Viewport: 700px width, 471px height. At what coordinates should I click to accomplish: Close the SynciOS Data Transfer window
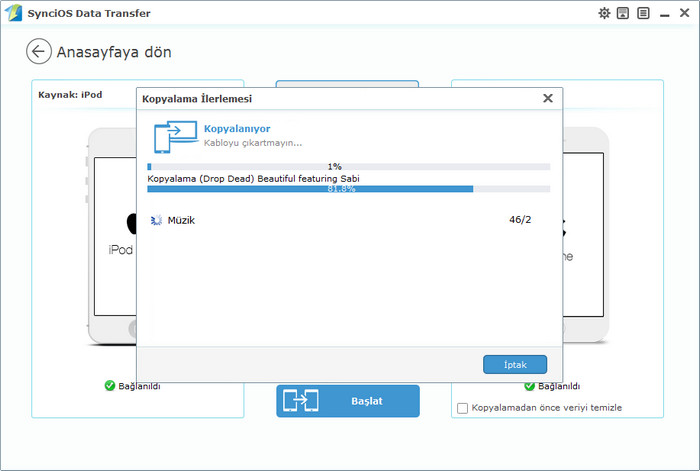684,13
